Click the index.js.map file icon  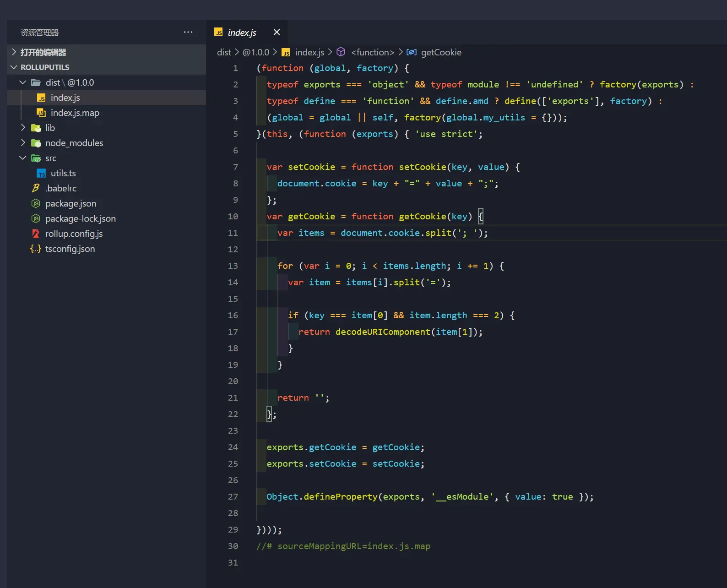(x=41, y=113)
